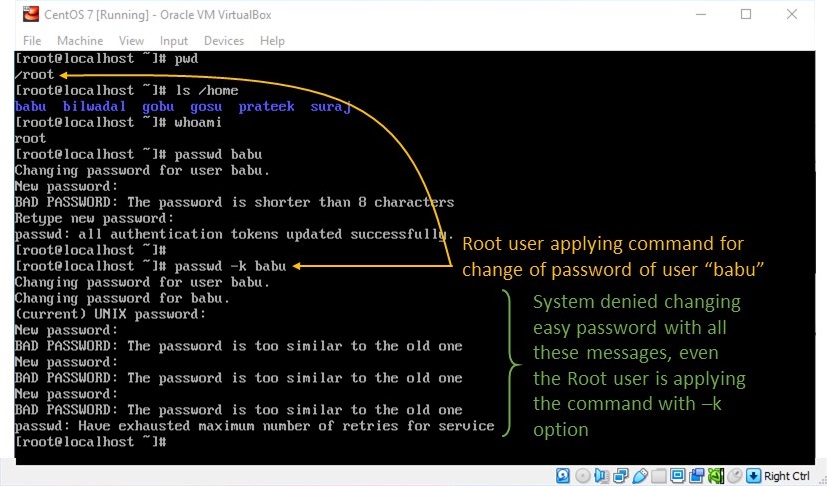Click the 'gosu' directory name
Image resolution: width=827 pixels, height=486 pixels.
[206, 107]
